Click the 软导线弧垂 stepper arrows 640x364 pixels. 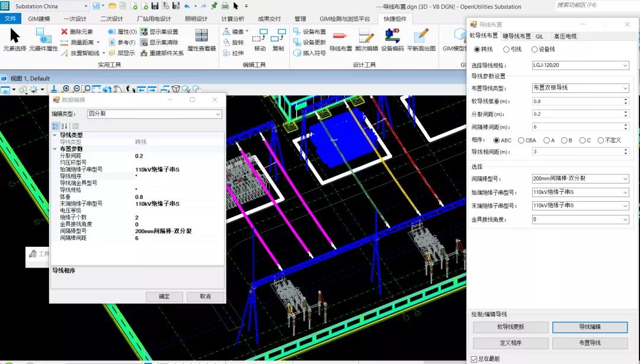coord(626,101)
